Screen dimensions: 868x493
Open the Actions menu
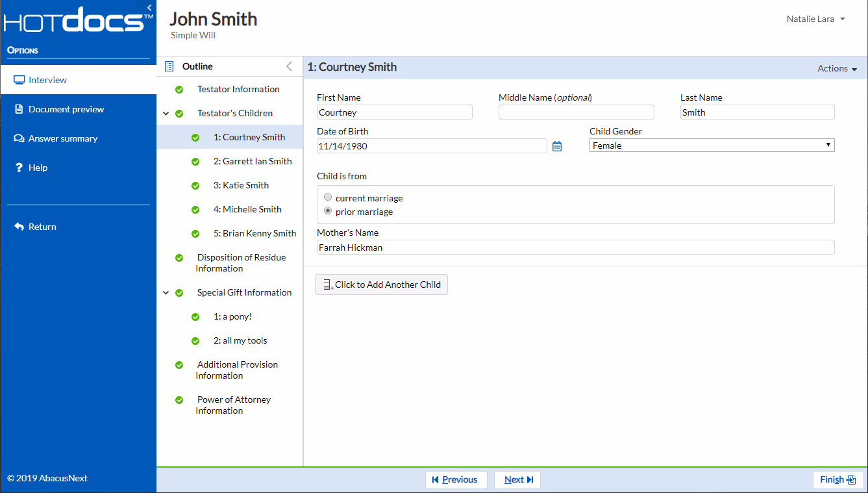tap(837, 68)
